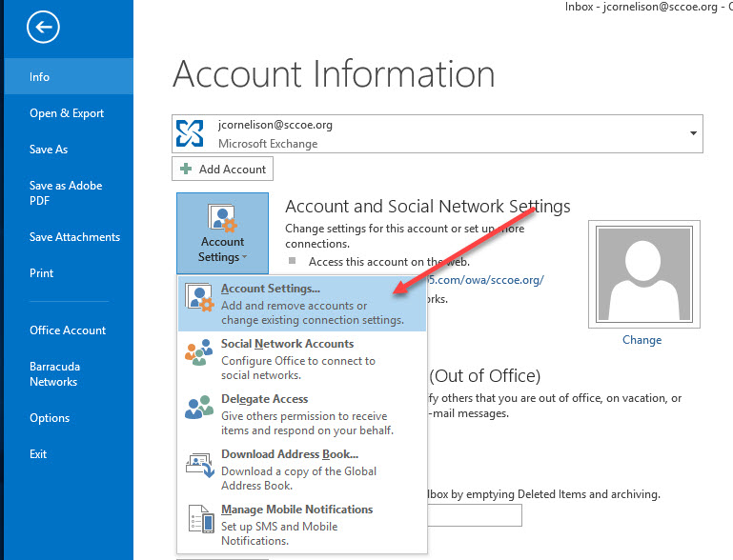Click 'Access this account on the web.' text

click(x=389, y=262)
